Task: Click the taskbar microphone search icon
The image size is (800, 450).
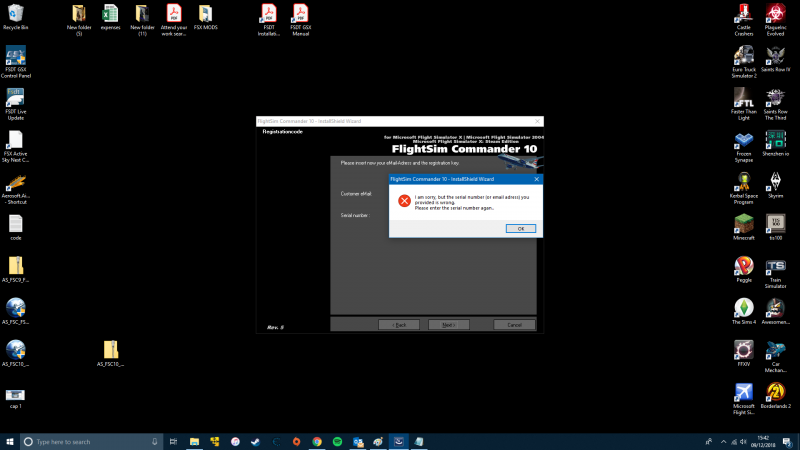Action: (155, 442)
